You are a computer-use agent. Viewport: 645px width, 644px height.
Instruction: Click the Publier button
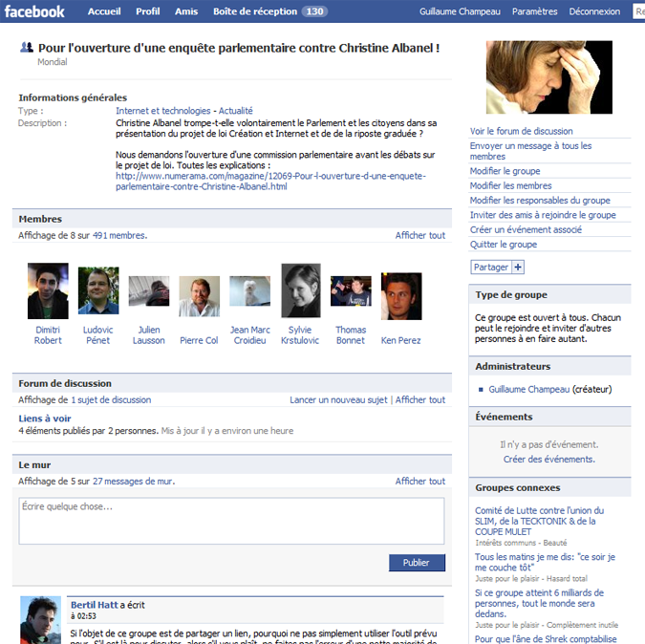[x=417, y=563]
